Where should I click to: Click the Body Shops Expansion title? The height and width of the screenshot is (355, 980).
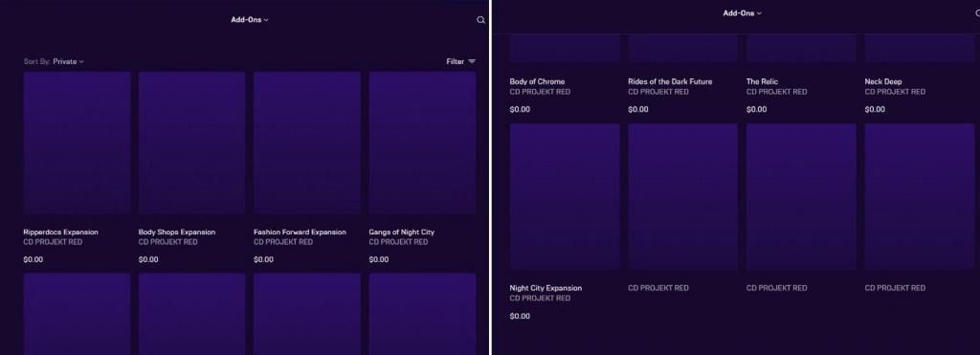(177, 232)
